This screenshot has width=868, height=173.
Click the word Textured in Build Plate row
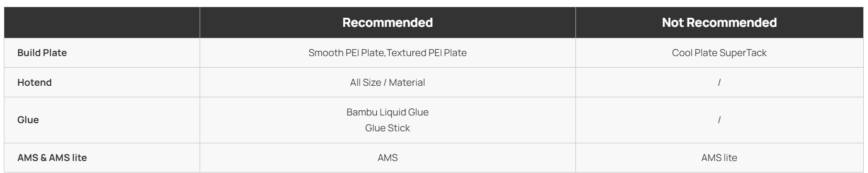(x=406, y=53)
